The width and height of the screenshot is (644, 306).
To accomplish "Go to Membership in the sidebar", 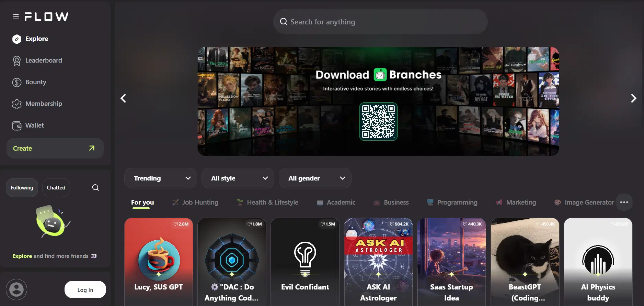I will (x=43, y=104).
